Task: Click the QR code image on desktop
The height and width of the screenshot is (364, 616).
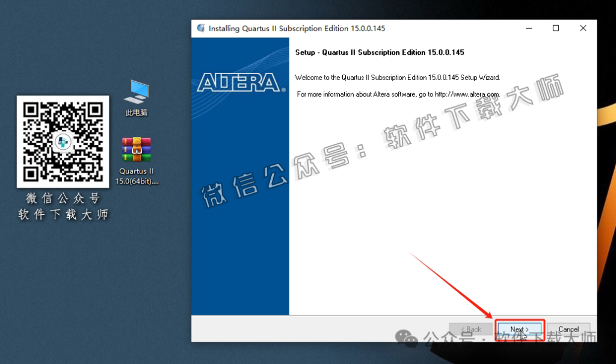Action: click(x=63, y=142)
